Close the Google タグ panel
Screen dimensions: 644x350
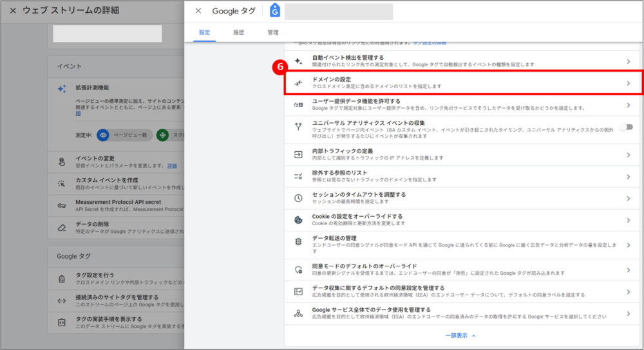pos(198,11)
